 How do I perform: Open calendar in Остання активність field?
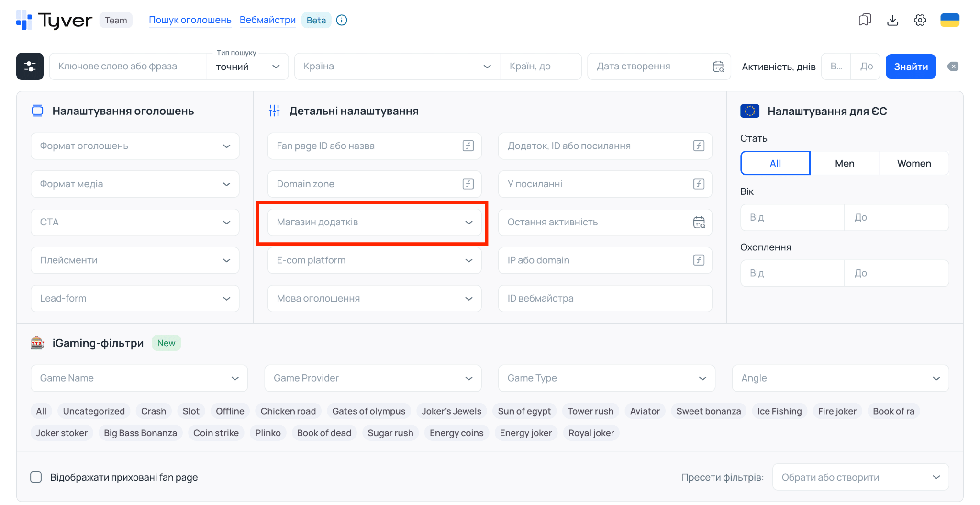click(699, 222)
